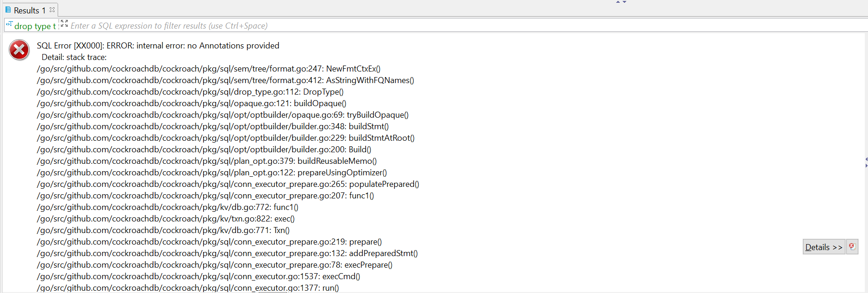Screen dimensions: 868x293
Task: Click the builder.go:200 Build() line
Action: point(204,149)
